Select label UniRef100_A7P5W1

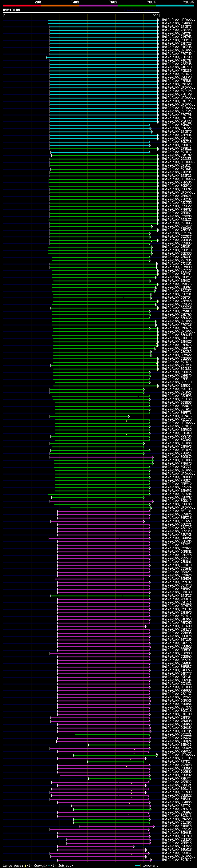pyautogui.click(x=177, y=81)
